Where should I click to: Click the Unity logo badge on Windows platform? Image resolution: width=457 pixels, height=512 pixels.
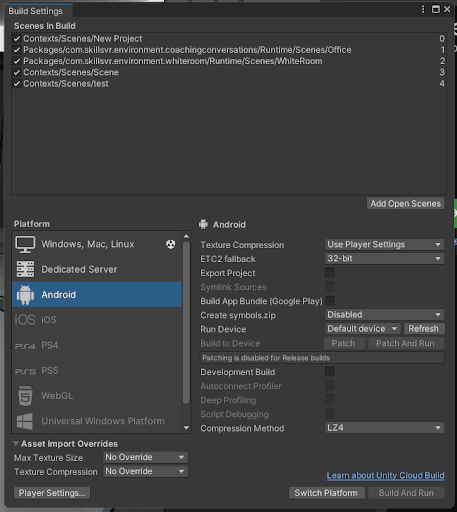(x=171, y=244)
